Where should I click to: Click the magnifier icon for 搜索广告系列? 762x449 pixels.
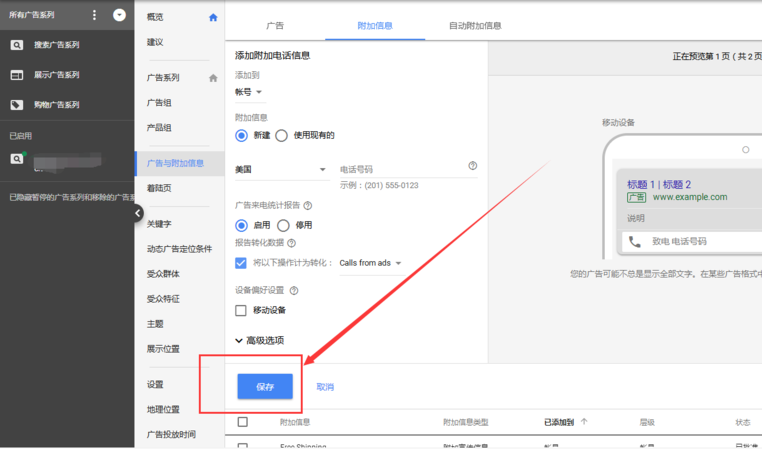[x=17, y=45]
